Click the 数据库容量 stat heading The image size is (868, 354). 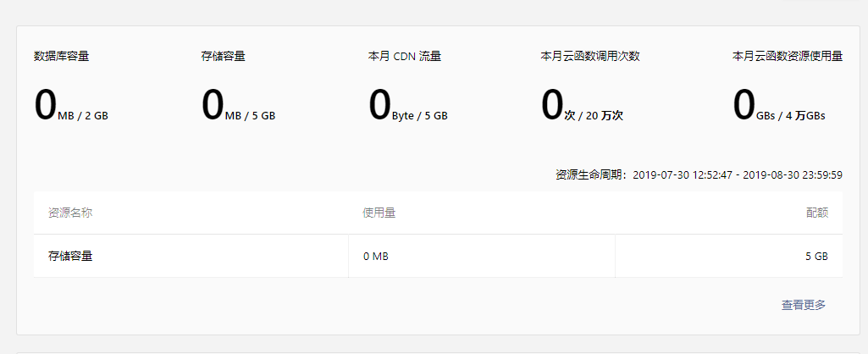tap(62, 57)
